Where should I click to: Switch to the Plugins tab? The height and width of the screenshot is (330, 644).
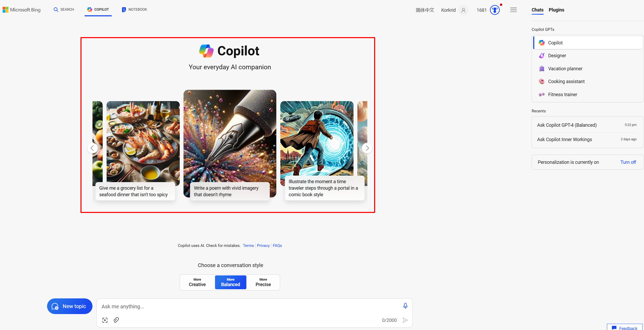(x=556, y=10)
